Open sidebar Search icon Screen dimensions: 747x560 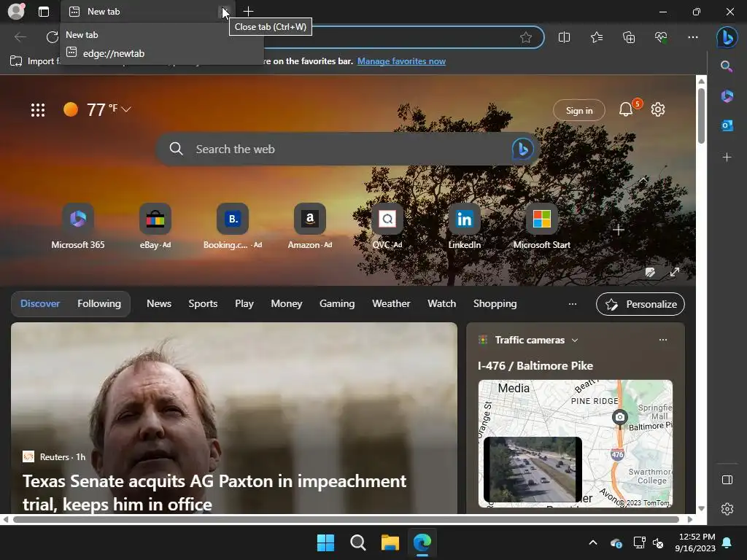(x=727, y=66)
